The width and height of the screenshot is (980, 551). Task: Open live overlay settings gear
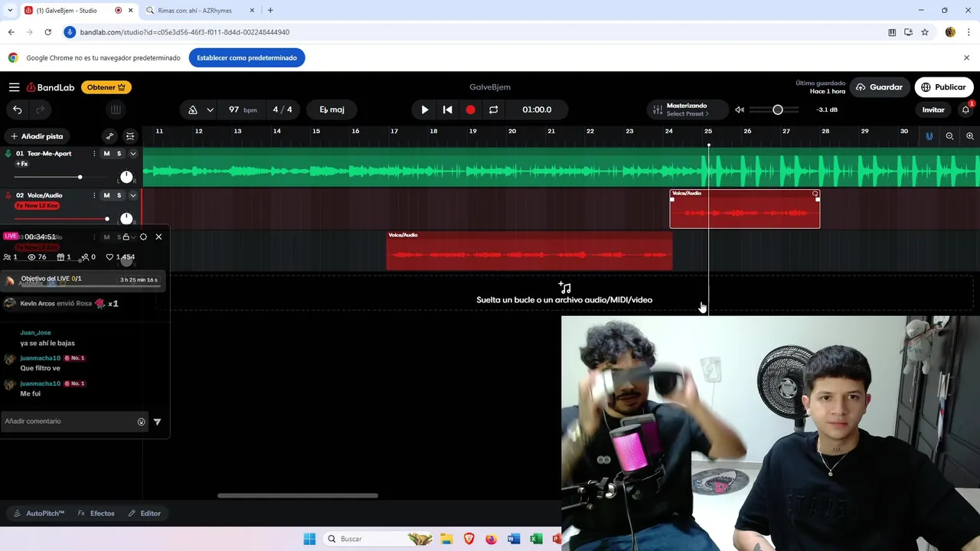143,237
